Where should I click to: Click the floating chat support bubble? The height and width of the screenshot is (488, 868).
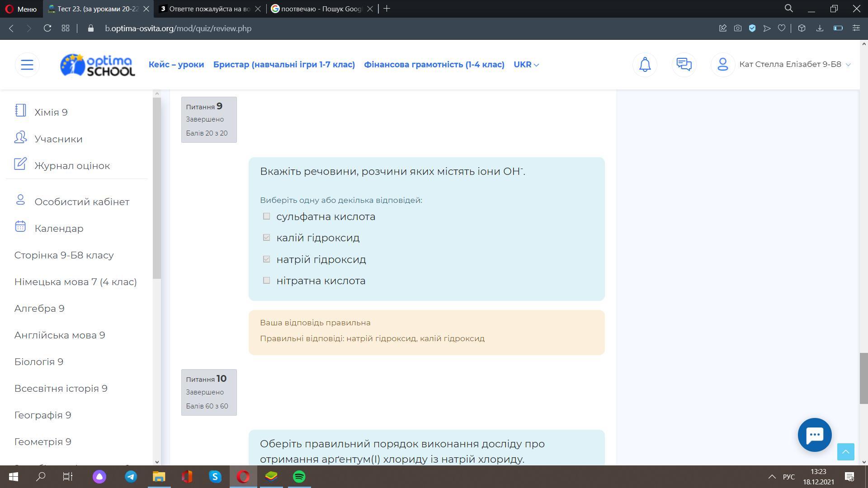coord(814,435)
